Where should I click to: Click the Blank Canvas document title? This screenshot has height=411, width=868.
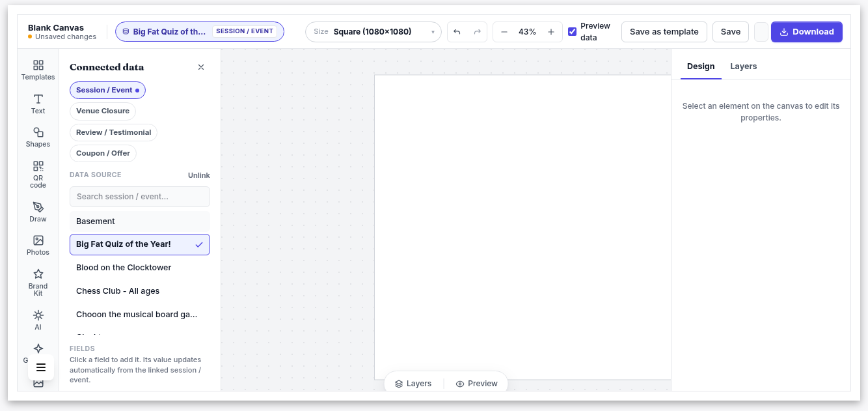[x=56, y=27]
